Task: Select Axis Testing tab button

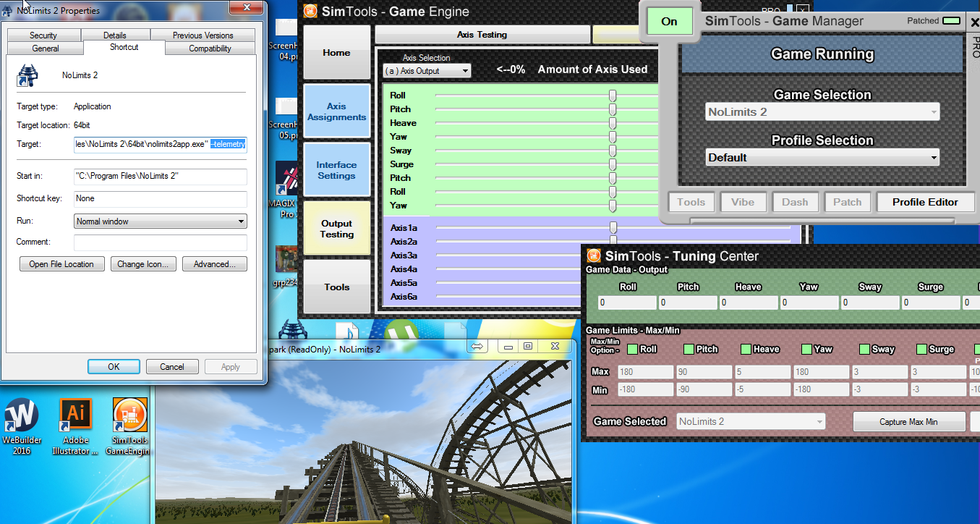Action: coord(482,35)
